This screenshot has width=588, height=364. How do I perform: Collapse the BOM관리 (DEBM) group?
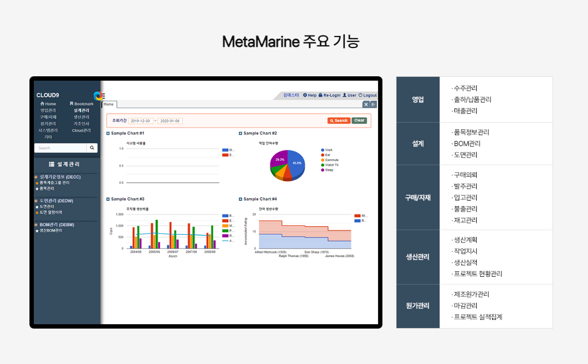(x=36, y=225)
